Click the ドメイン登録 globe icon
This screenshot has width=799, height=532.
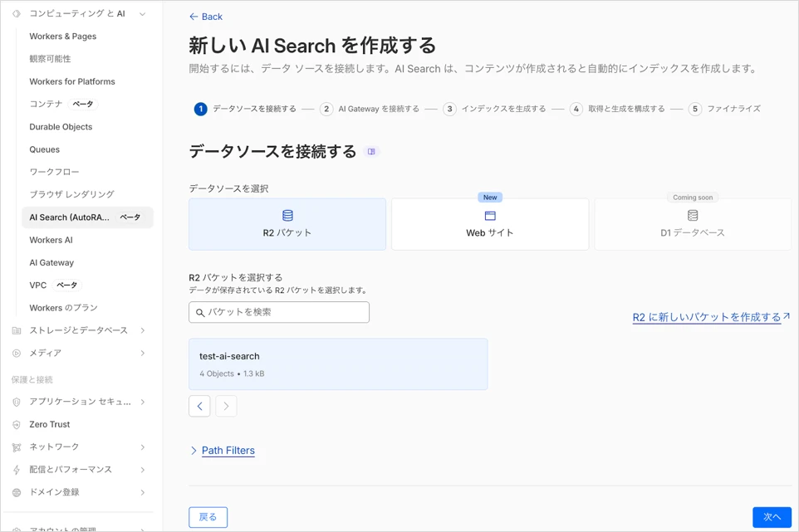(x=17, y=492)
